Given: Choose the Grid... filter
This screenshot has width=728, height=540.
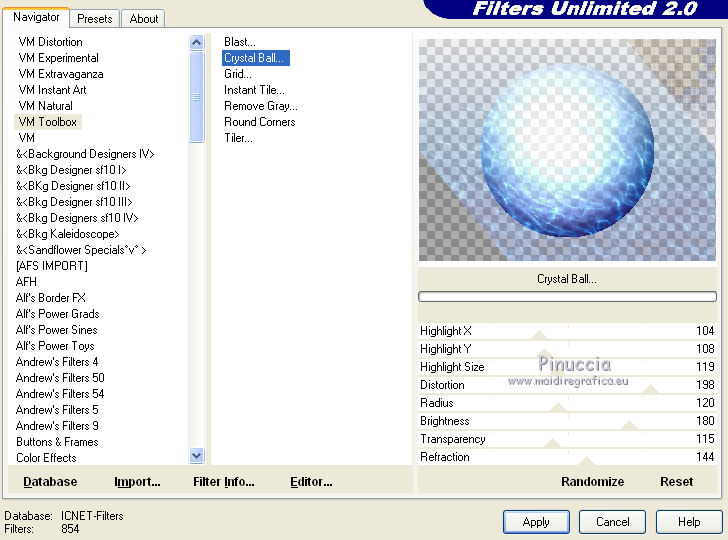Looking at the screenshot, I should coord(238,74).
